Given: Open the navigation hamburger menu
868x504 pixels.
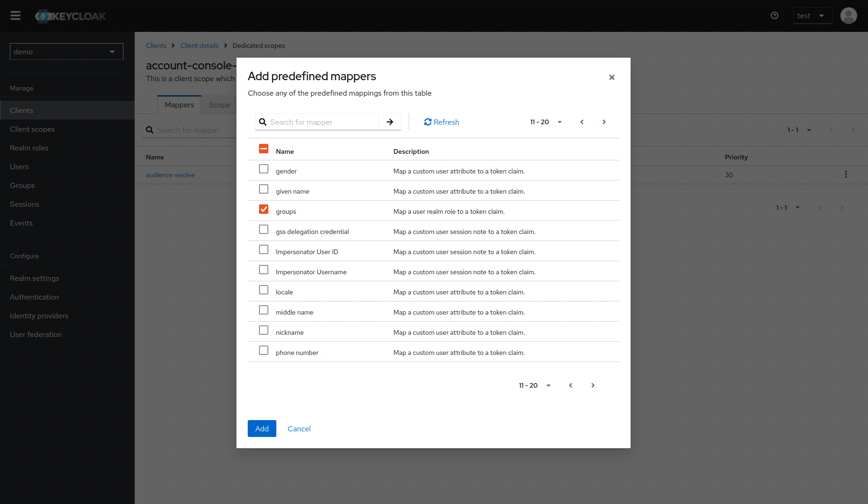Looking at the screenshot, I should [x=15, y=15].
